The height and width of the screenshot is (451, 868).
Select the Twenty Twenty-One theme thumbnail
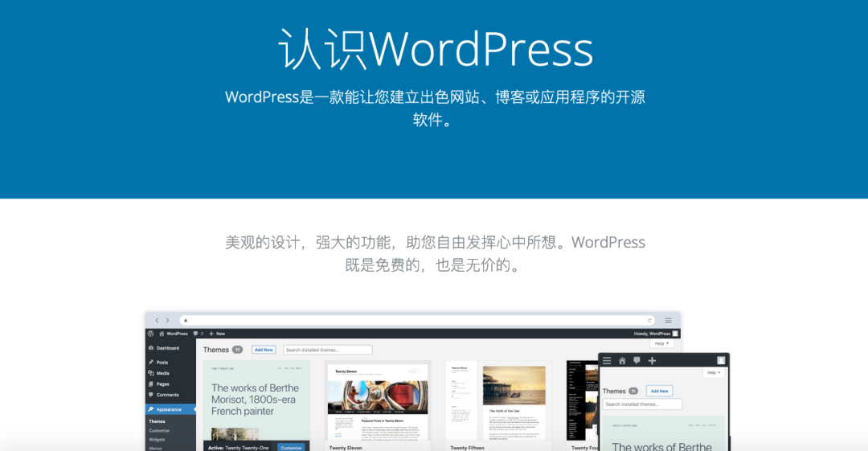[x=256, y=402]
